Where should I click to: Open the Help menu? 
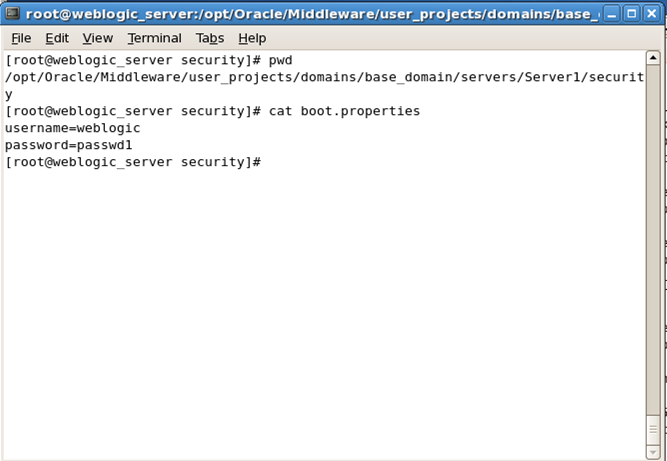(x=252, y=38)
